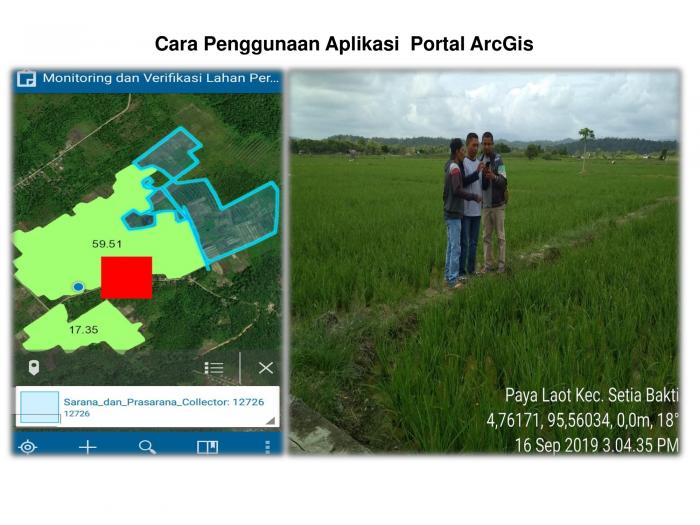Viewport: 700px width, 525px height.
Task: Select the 59.51 polygon label
Action: click(x=107, y=244)
